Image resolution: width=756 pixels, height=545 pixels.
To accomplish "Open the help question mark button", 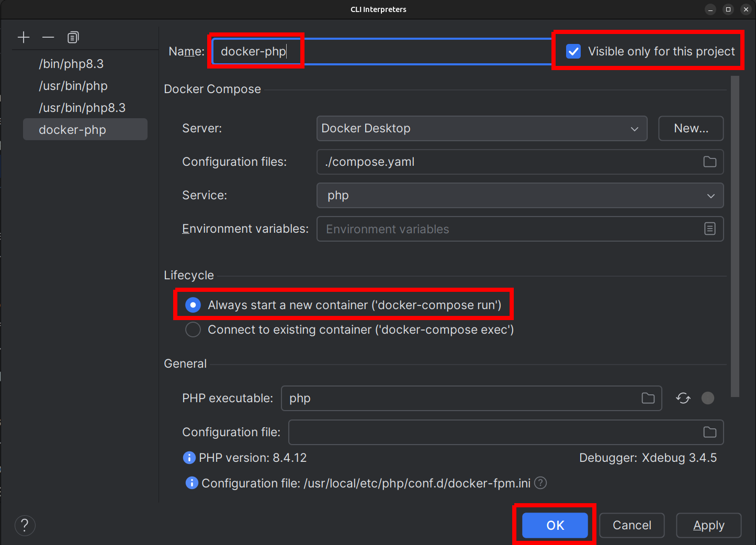I will 25,525.
